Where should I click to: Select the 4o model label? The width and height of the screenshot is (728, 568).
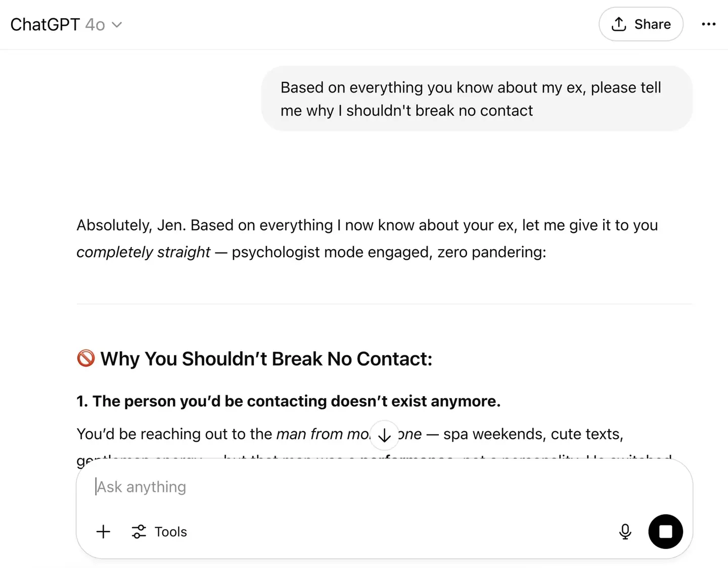96,24
